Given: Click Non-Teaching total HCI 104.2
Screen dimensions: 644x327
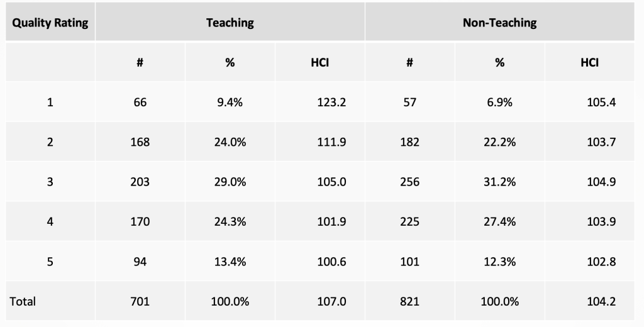Looking at the screenshot, I should click(x=590, y=301).
